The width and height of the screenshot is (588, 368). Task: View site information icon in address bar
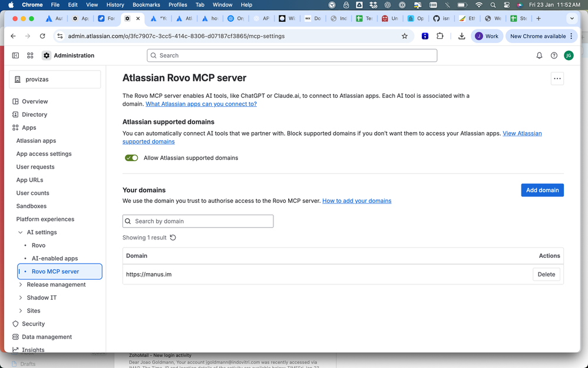60,36
